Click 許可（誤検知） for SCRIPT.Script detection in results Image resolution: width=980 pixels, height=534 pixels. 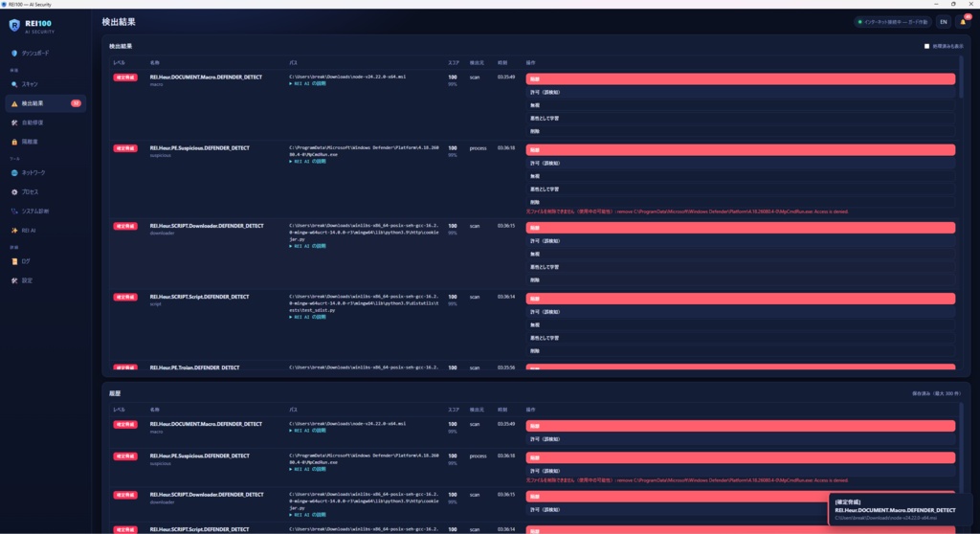740,312
